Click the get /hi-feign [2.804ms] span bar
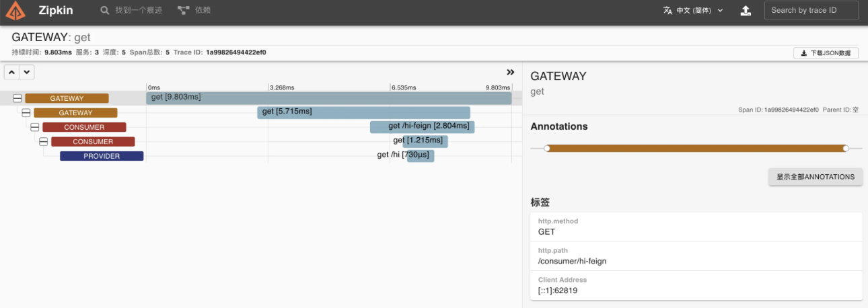 click(x=423, y=127)
